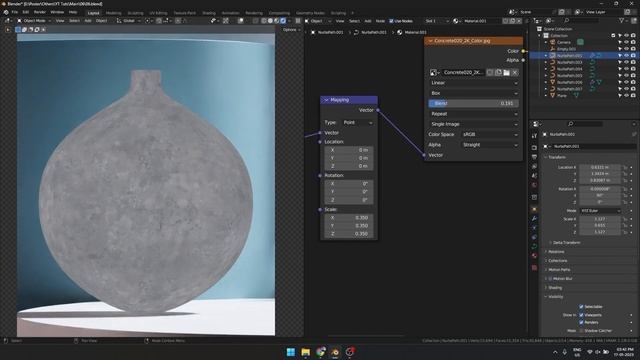Open the Global transform orientation selector
The width and height of the screenshot is (640, 360).
coord(128,21)
